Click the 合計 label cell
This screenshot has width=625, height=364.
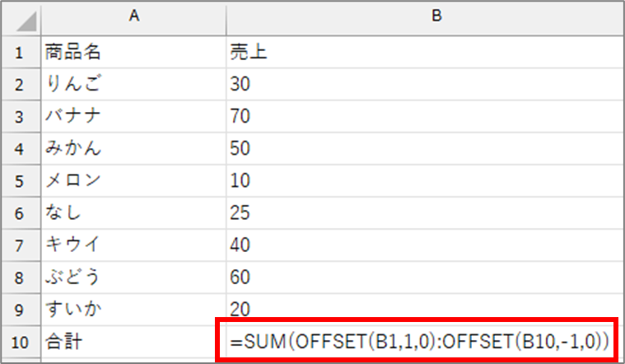click(133, 342)
